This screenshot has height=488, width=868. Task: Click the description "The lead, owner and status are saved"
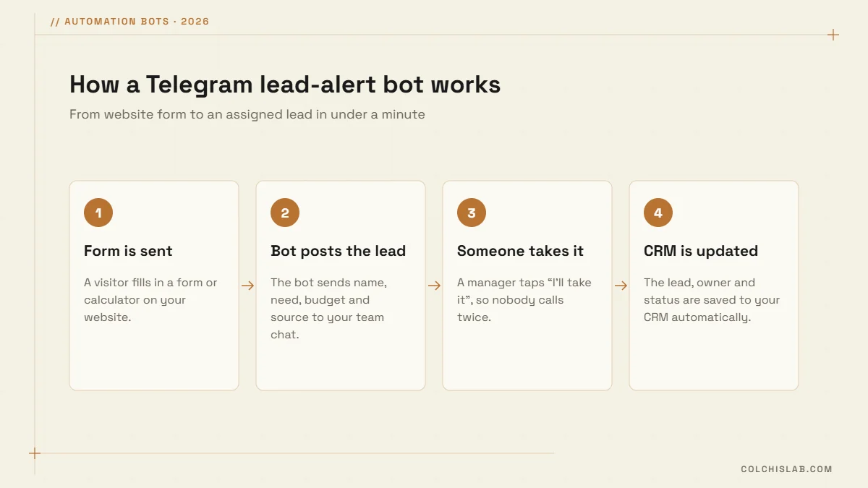(712, 299)
